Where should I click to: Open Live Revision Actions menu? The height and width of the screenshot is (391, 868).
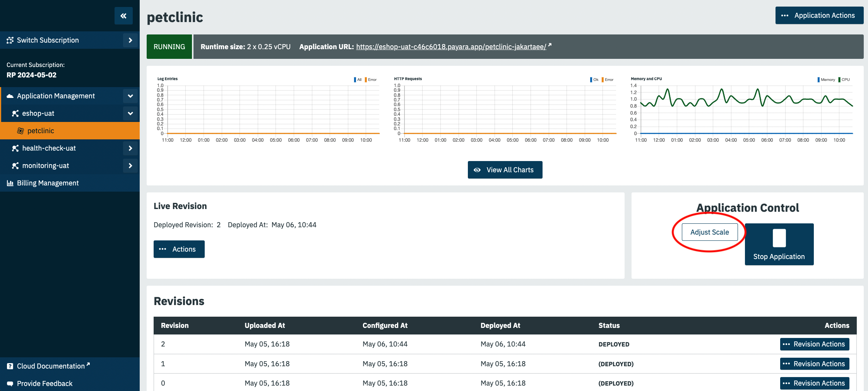coord(179,249)
